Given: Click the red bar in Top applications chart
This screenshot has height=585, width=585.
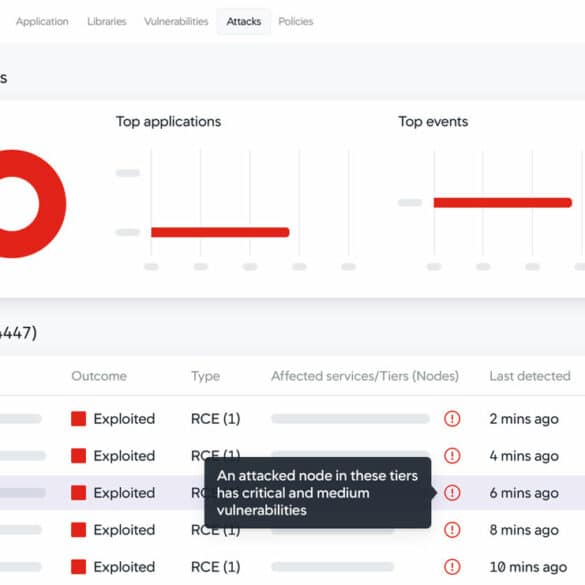Looking at the screenshot, I should (220, 232).
